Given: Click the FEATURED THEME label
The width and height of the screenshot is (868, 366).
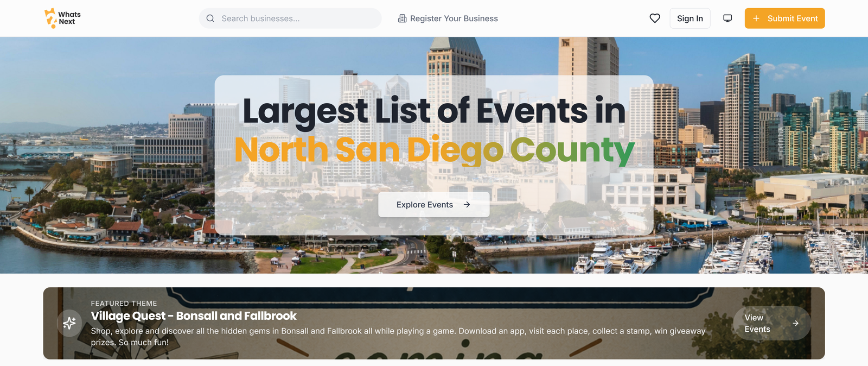Looking at the screenshot, I should (124, 304).
